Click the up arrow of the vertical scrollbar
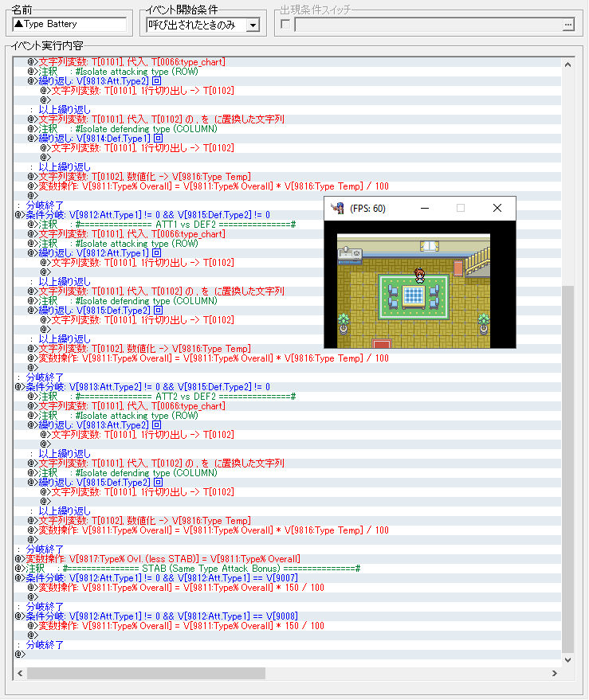The width and height of the screenshot is (589, 700). tap(567, 65)
